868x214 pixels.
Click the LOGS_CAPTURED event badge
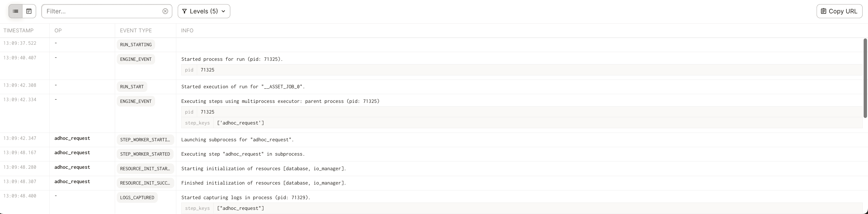(137, 197)
